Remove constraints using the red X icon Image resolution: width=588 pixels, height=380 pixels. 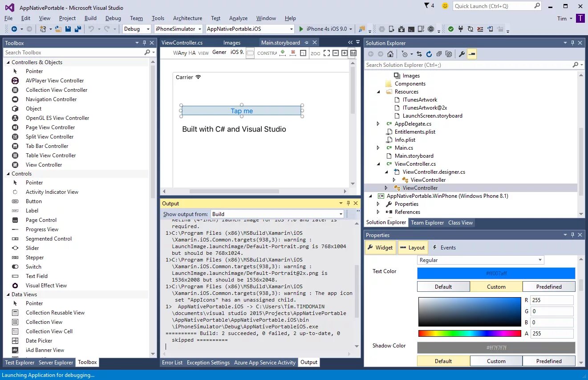click(293, 53)
